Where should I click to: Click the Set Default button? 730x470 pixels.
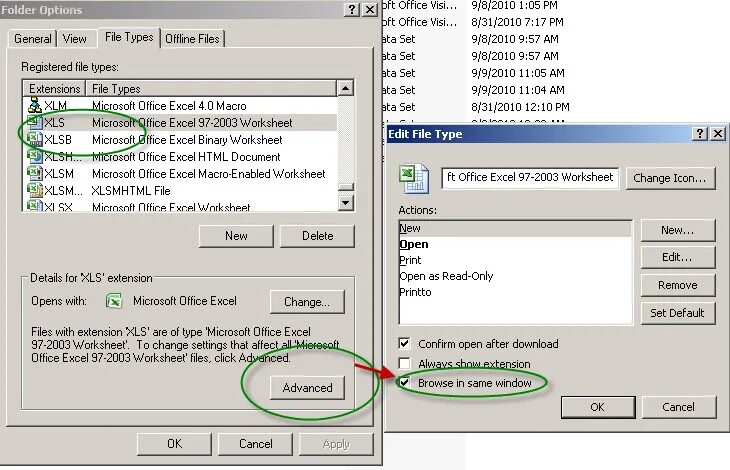tap(678, 313)
